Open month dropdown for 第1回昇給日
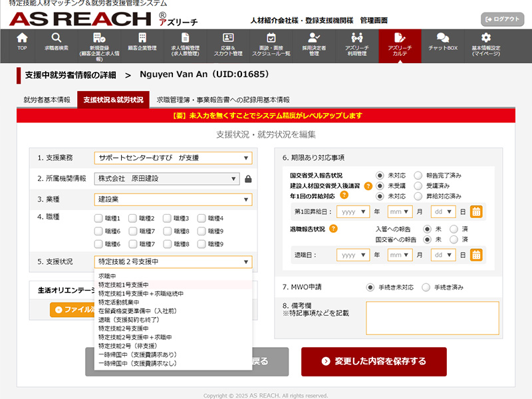 tap(400, 211)
